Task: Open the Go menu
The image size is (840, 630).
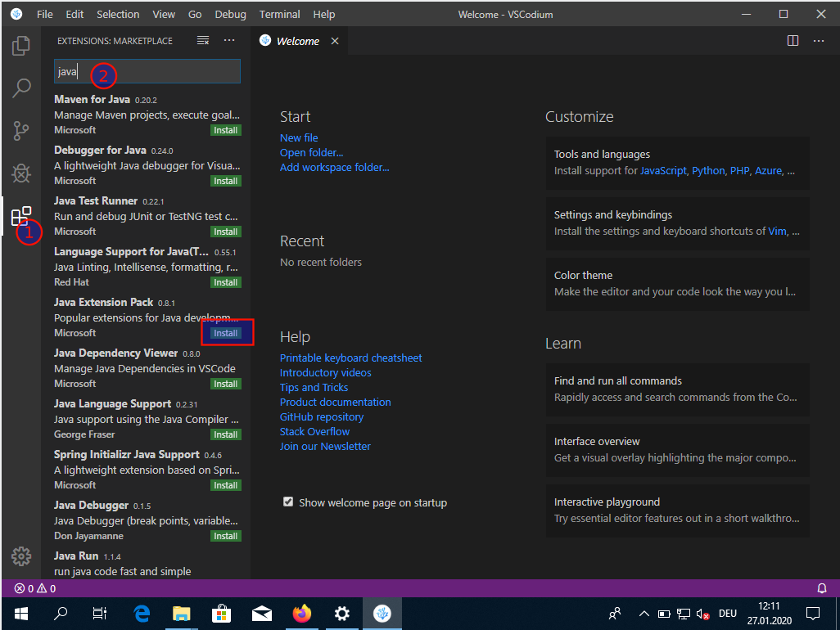Action: pos(195,15)
